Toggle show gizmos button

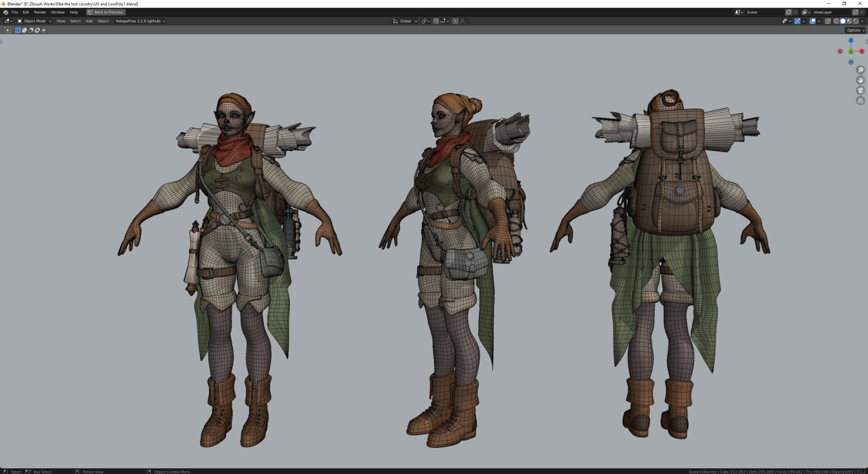coord(797,21)
